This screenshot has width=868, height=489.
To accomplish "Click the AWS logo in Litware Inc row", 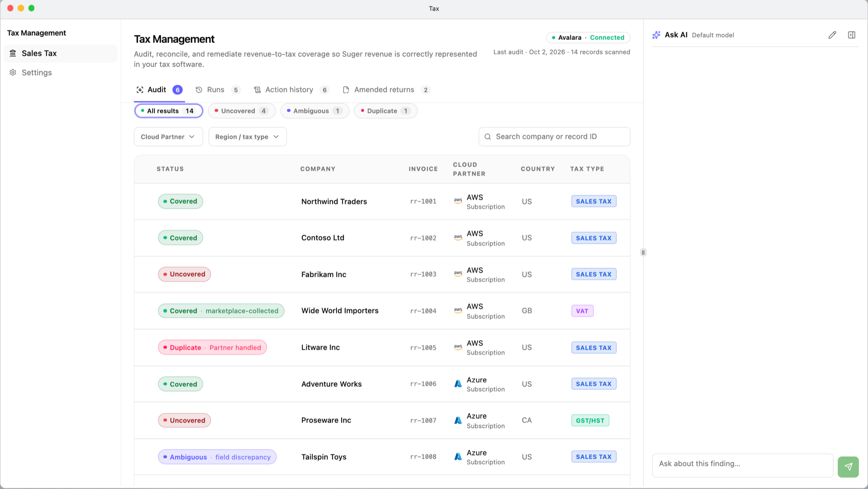I will [x=458, y=347].
